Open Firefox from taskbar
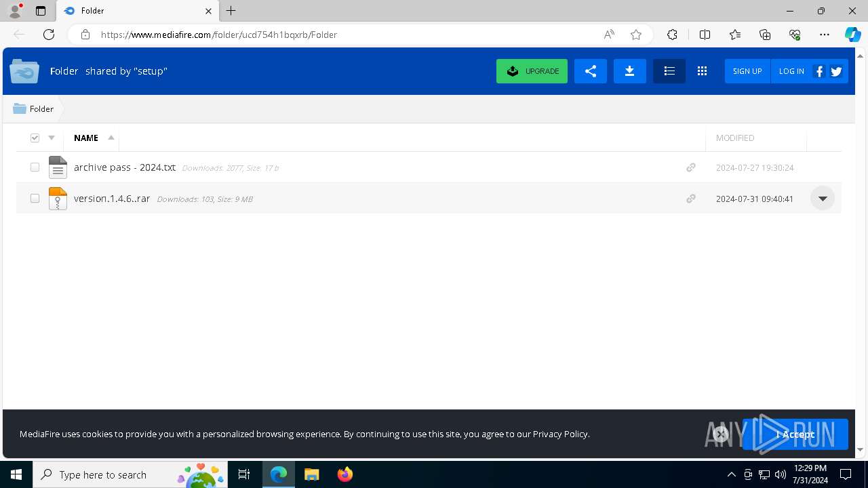868x488 pixels. [x=344, y=474]
